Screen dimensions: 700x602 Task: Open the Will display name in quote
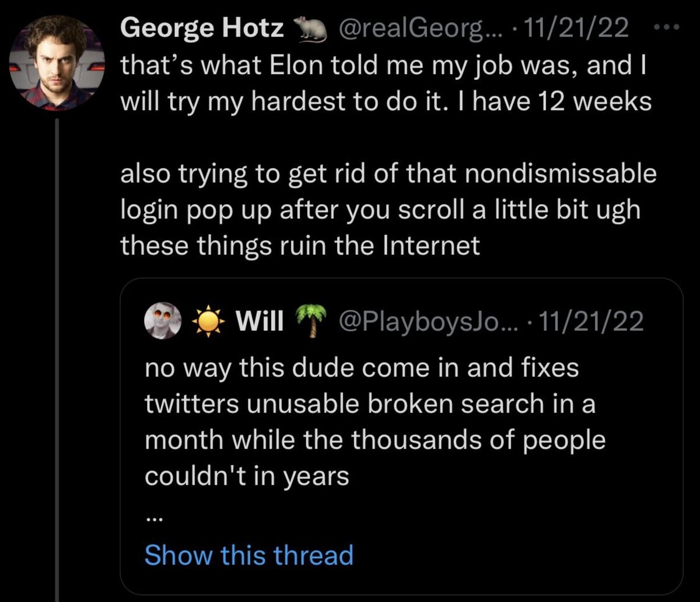pos(260,321)
